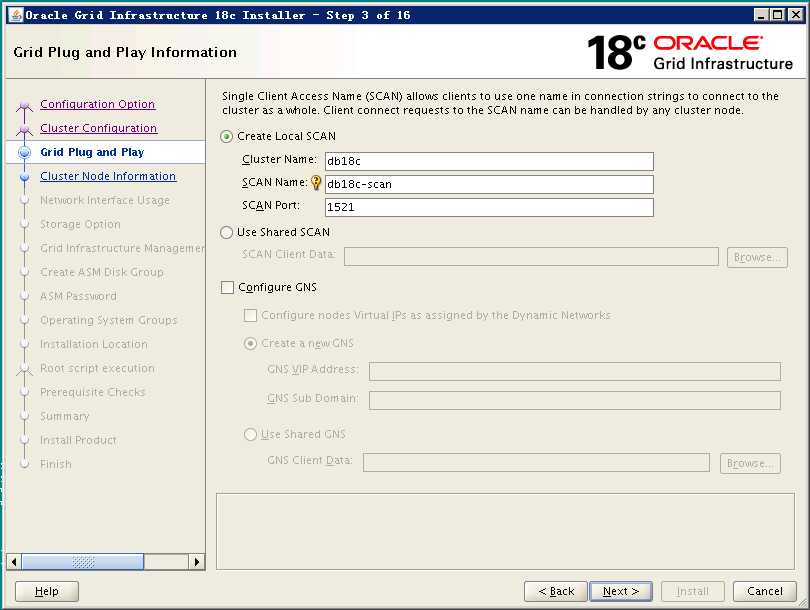Click the Java installer window title icon
Screen dimensions: 810x610
[17, 15]
